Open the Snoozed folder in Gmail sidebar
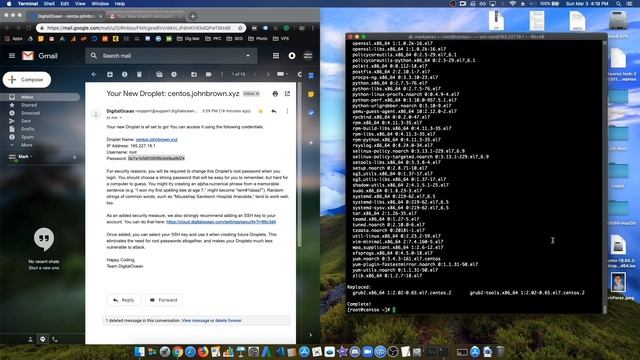This screenshot has height=360, width=640. point(31,113)
